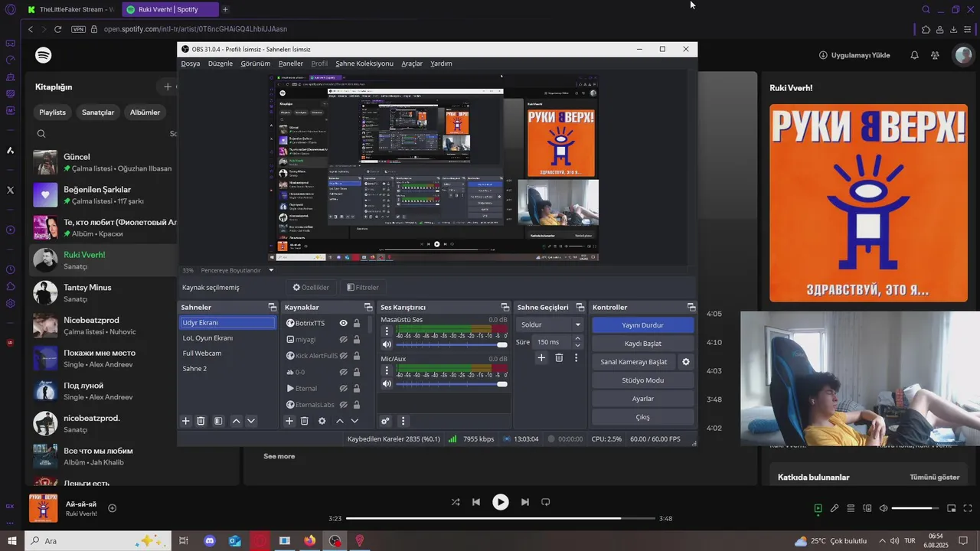Open the Spotify lyrics microphone icon

point(835,508)
